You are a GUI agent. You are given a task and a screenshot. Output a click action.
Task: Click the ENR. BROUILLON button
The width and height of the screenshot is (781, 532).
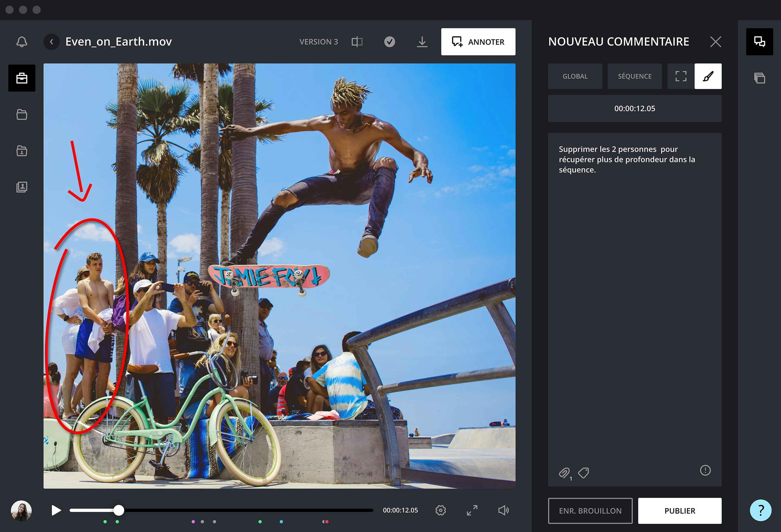(x=590, y=511)
